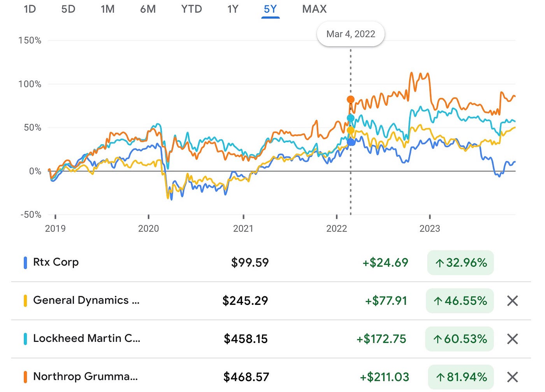This screenshot has width=545, height=392.
Task: Click the orange Northrop Grumman color marker
Action: coord(25,377)
